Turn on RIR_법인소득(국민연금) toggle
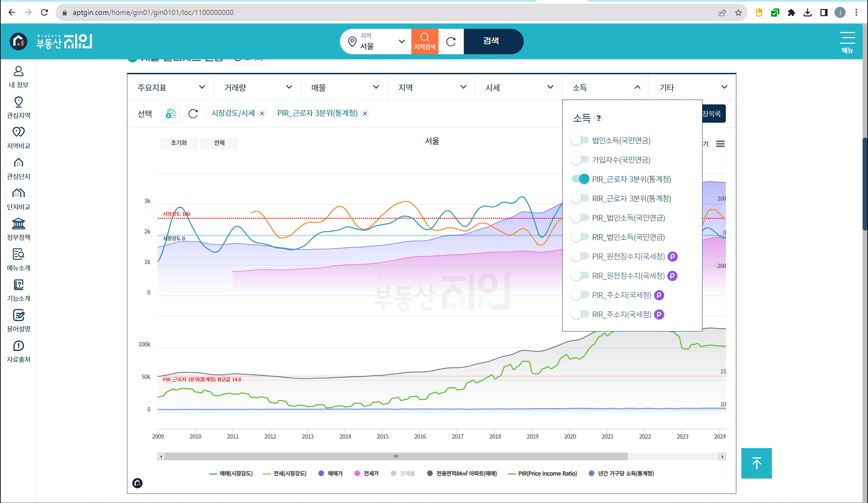The height and width of the screenshot is (503, 868). click(580, 237)
